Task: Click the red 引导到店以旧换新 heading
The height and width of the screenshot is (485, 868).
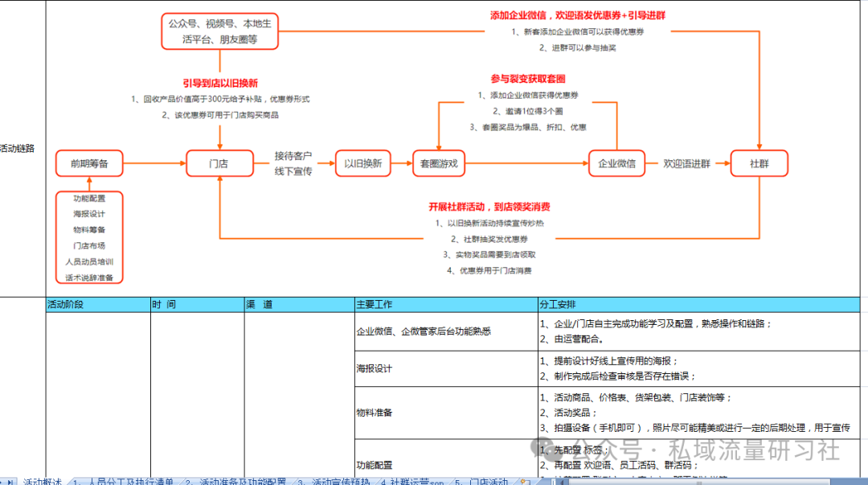Action: pos(220,83)
